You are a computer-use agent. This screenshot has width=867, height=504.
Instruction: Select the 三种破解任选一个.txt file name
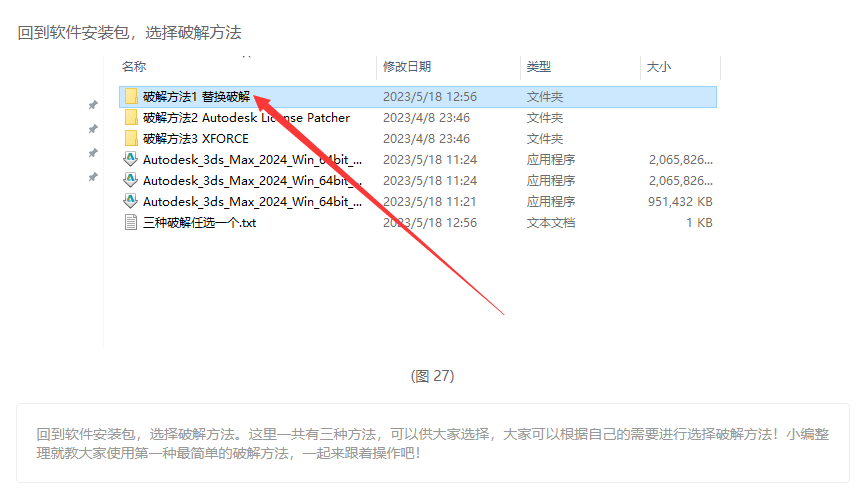tap(199, 223)
